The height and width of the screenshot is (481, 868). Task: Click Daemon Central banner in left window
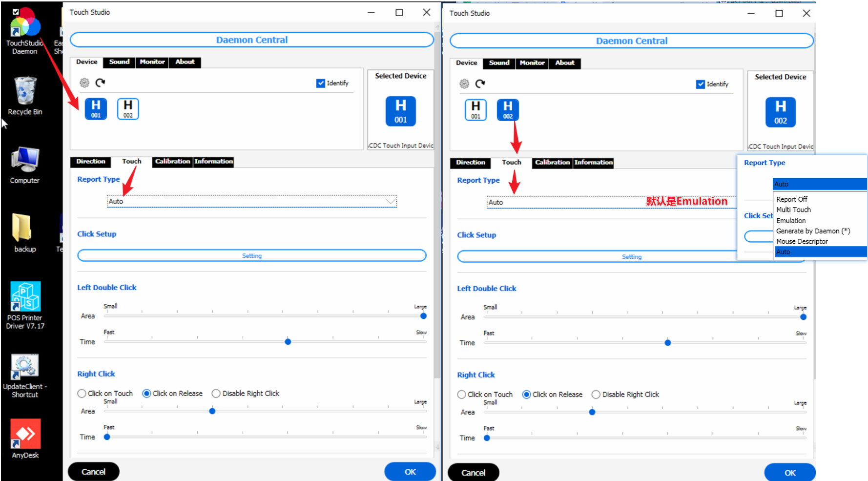pyautogui.click(x=252, y=40)
